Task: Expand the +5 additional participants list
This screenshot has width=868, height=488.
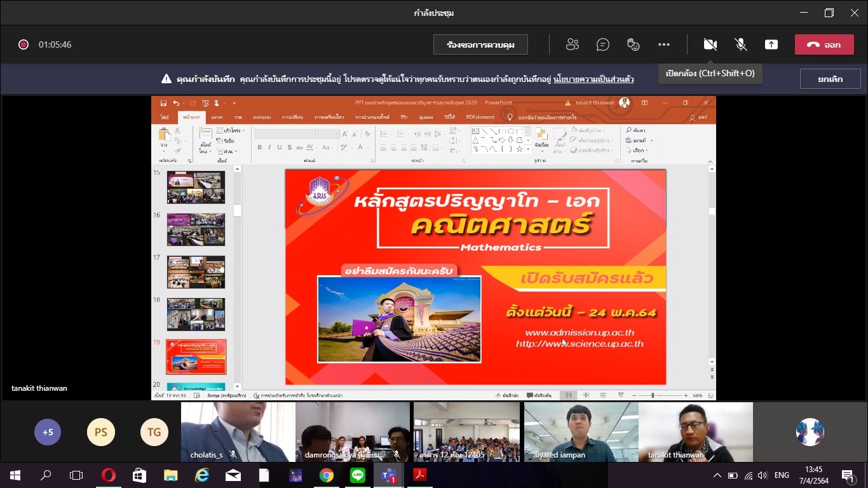Action: click(x=48, y=432)
